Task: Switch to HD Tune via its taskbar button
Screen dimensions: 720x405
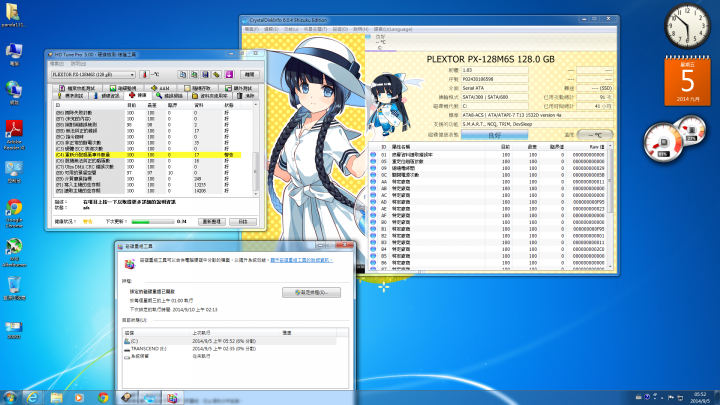Action: click(x=126, y=397)
